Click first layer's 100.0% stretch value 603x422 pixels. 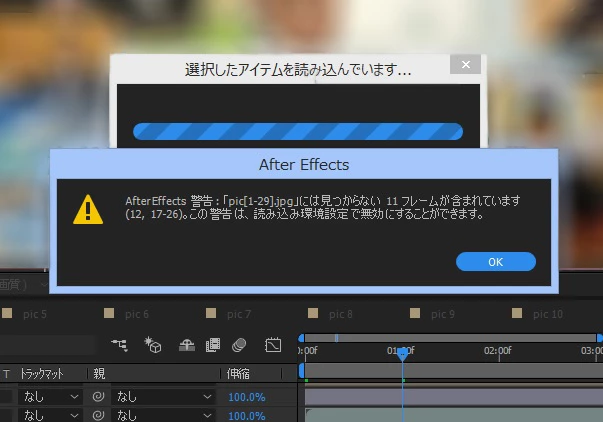click(x=247, y=397)
